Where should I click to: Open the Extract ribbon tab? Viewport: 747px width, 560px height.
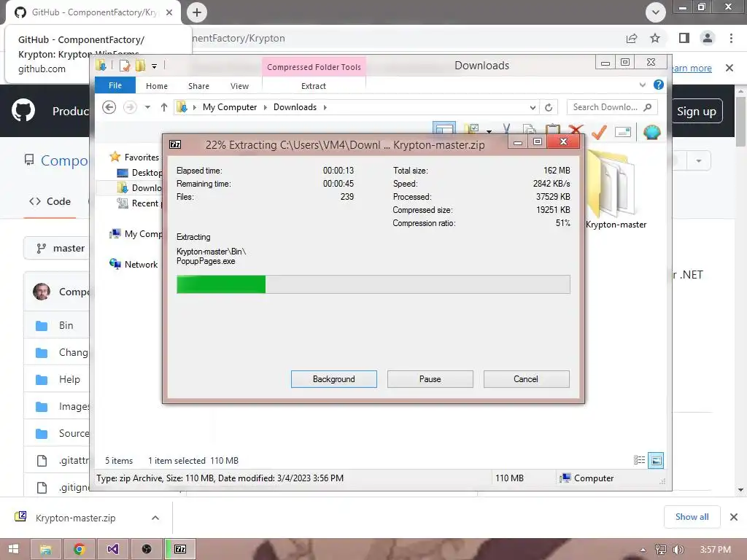coord(314,86)
